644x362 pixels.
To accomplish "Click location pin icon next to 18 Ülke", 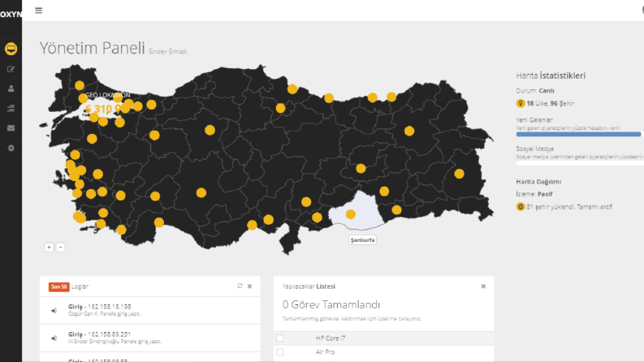I will click(521, 103).
